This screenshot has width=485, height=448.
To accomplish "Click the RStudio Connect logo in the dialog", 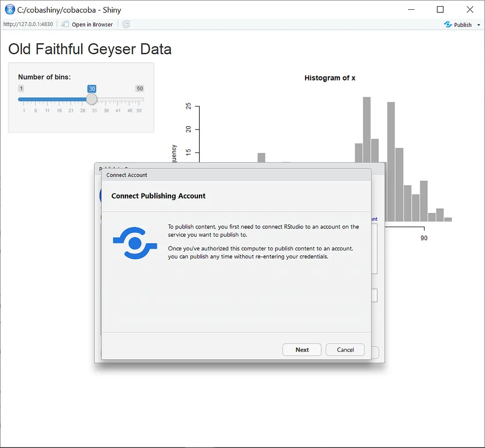I will tap(135, 242).
